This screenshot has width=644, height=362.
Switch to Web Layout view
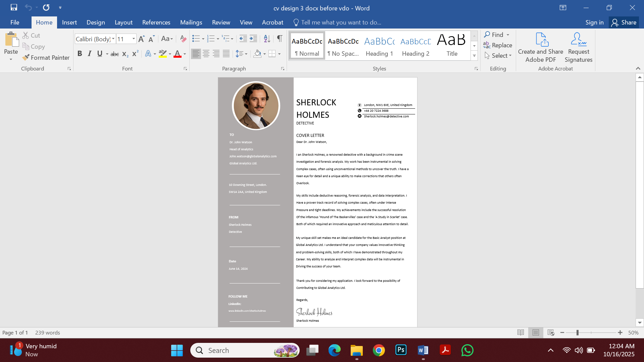pyautogui.click(x=550, y=332)
